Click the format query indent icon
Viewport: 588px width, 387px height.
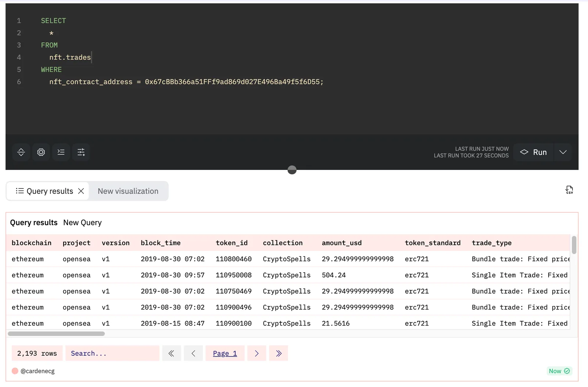[61, 152]
